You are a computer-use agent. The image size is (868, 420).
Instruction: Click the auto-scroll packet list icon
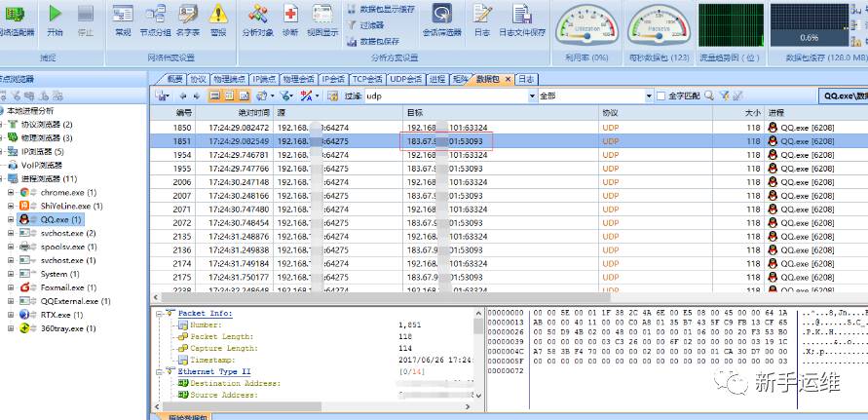332,96
